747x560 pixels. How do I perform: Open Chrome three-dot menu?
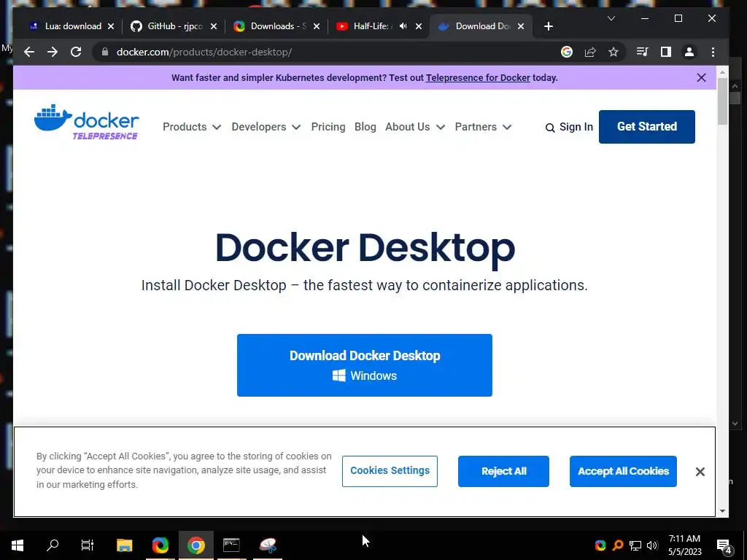coord(713,52)
